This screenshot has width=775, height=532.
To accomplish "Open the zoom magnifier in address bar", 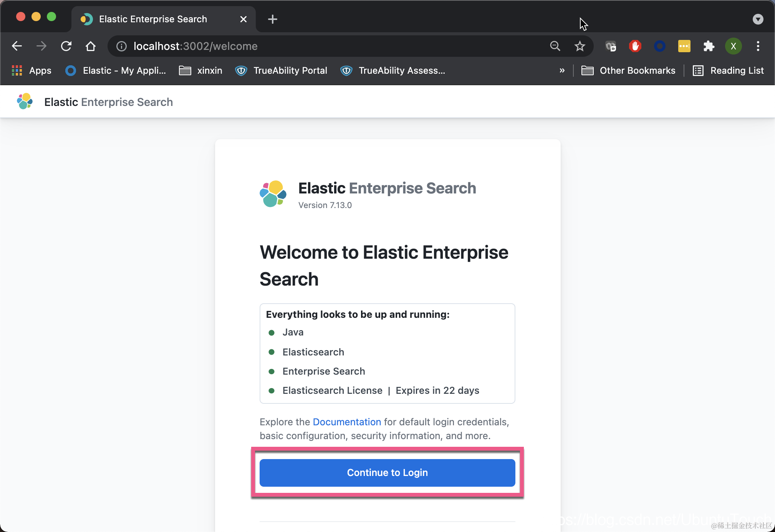I will click(555, 46).
